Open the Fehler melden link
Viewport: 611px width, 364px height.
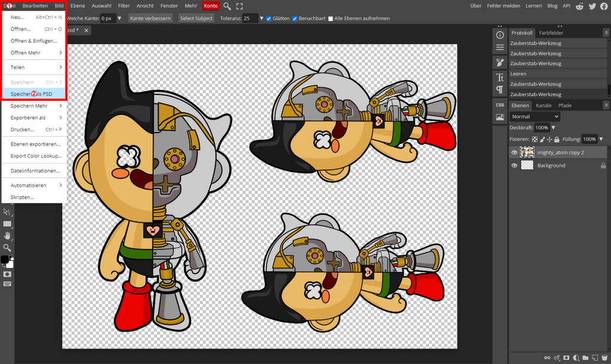504,6
